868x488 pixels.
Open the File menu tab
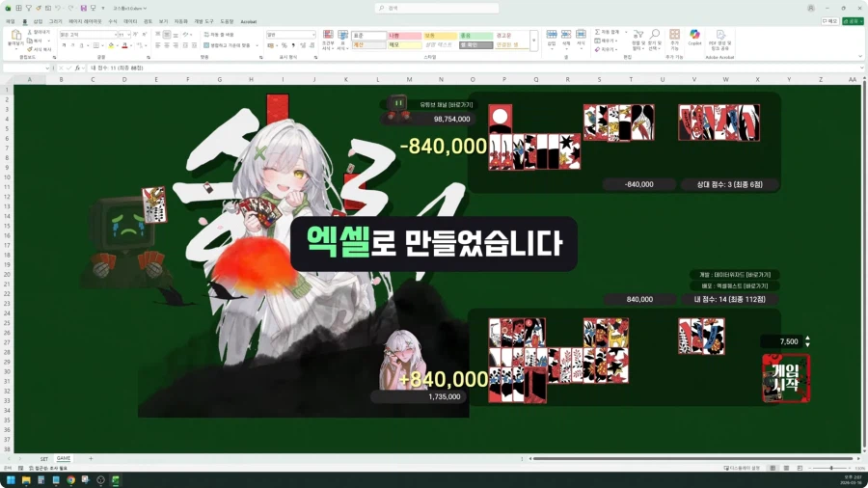point(10,21)
